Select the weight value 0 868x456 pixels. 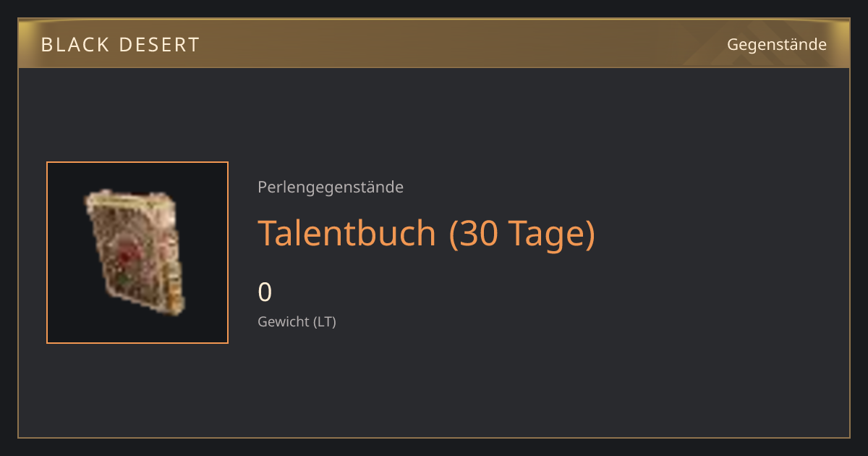pyautogui.click(x=265, y=292)
